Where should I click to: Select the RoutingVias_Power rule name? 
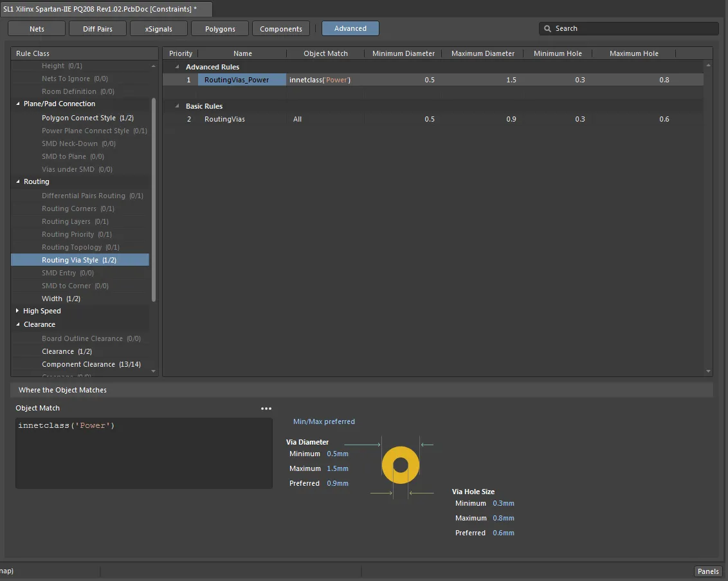click(x=242, y=80)
